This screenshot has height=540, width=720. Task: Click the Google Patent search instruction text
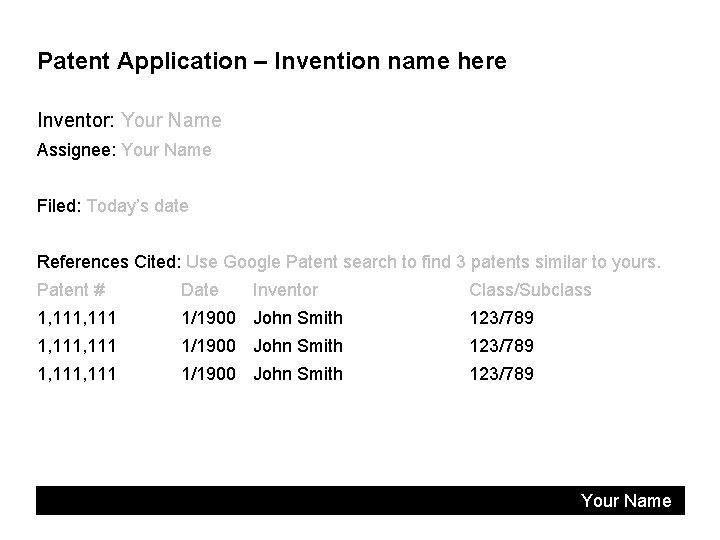423,263
